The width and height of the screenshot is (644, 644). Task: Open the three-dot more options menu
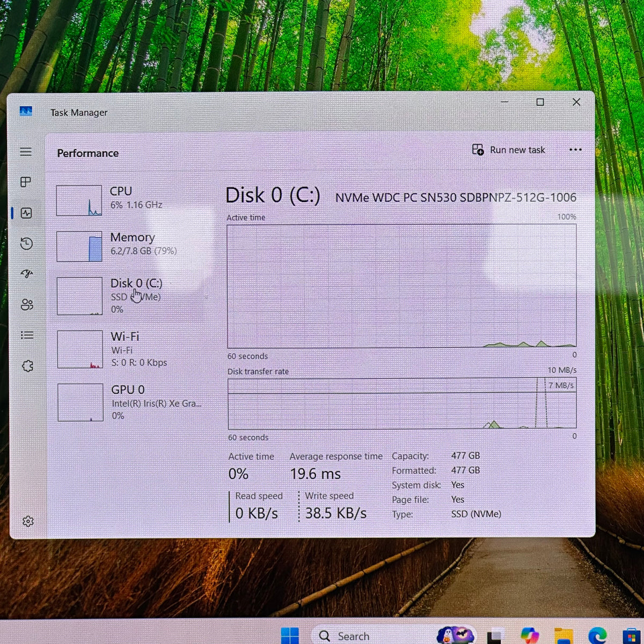(x=575, y=150)
